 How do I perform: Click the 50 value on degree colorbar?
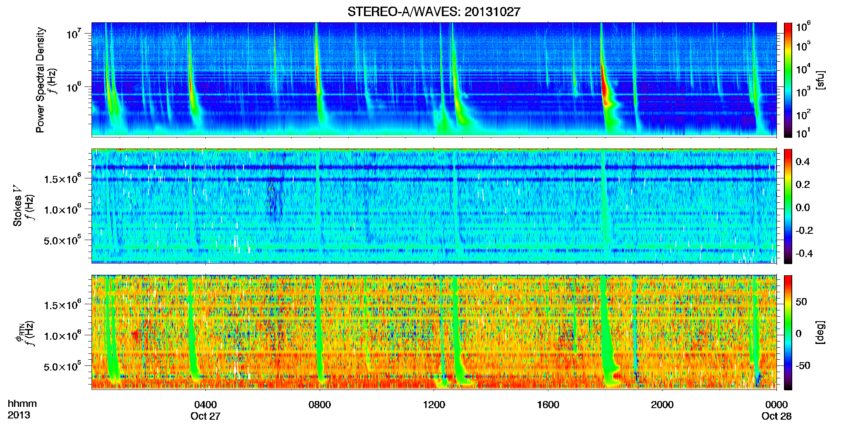pos(801,301)
